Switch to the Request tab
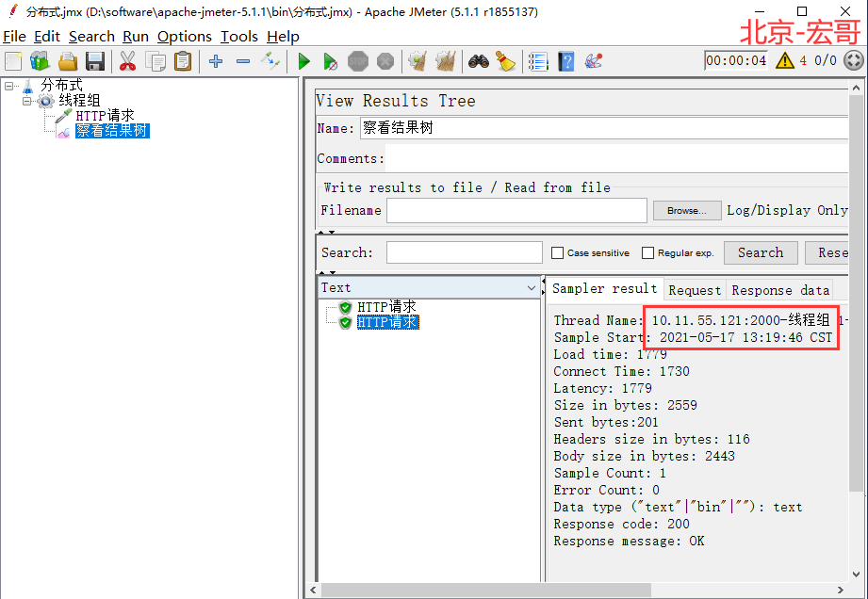Screen dimensions: 868x599 695,290
